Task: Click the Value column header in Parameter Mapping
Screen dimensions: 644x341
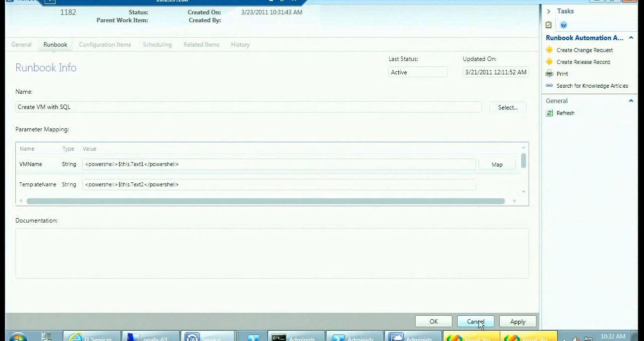Action: (90, 149)
